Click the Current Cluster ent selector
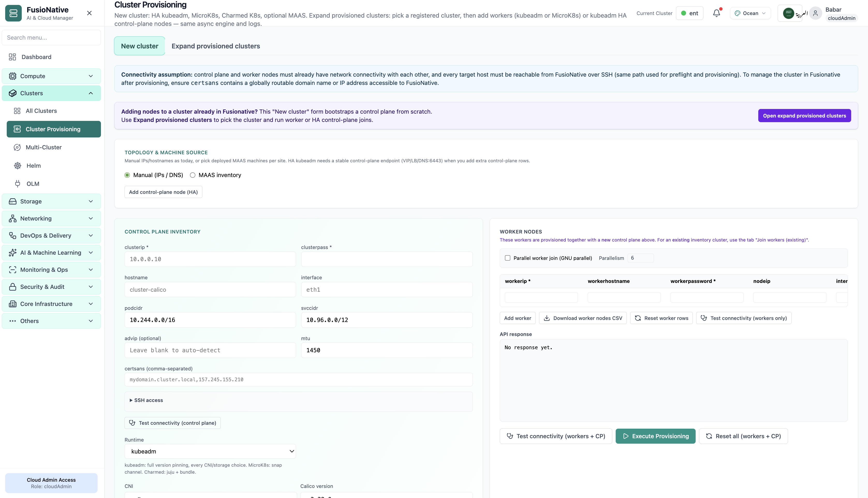Image resolution: width=868 pixels, height=498 pixels. click(689, 13)
